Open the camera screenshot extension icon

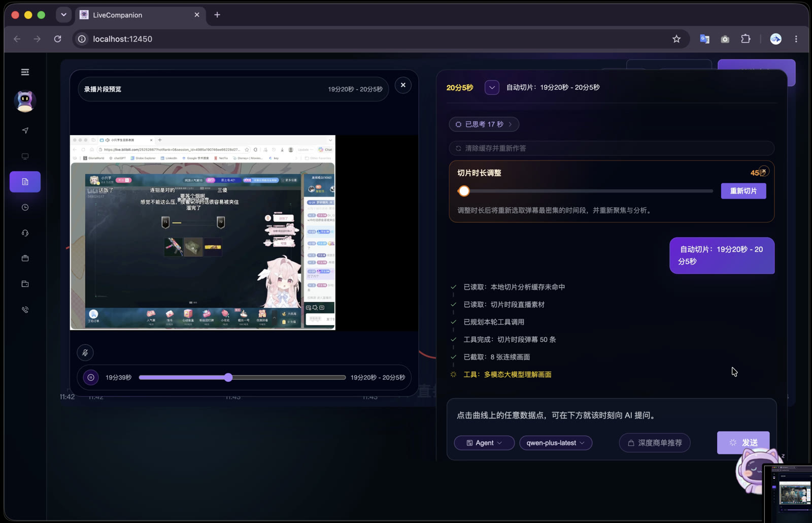pyautogui.click(x=725, y=39)
